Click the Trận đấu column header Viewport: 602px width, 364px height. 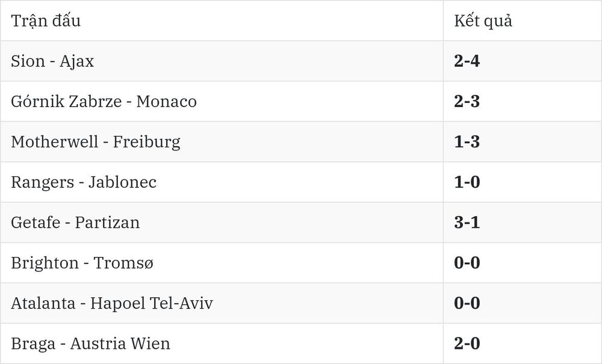pos(222,20)
